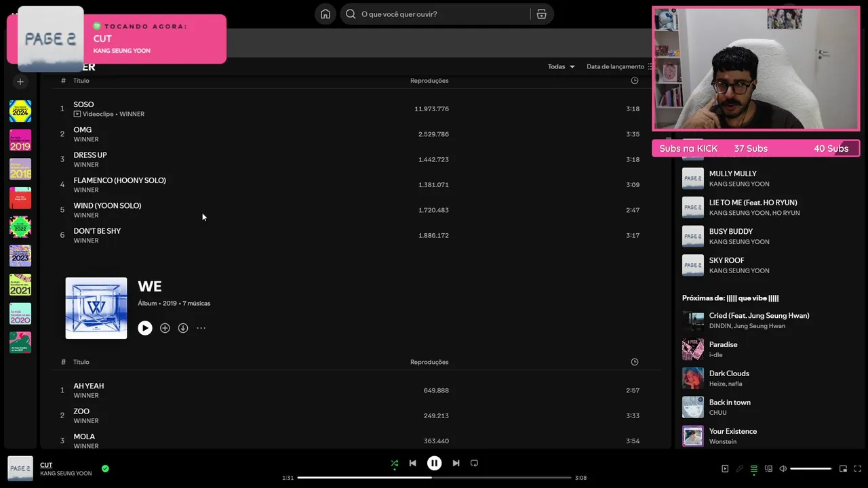Open the WE album title link

tap(150, 287)
